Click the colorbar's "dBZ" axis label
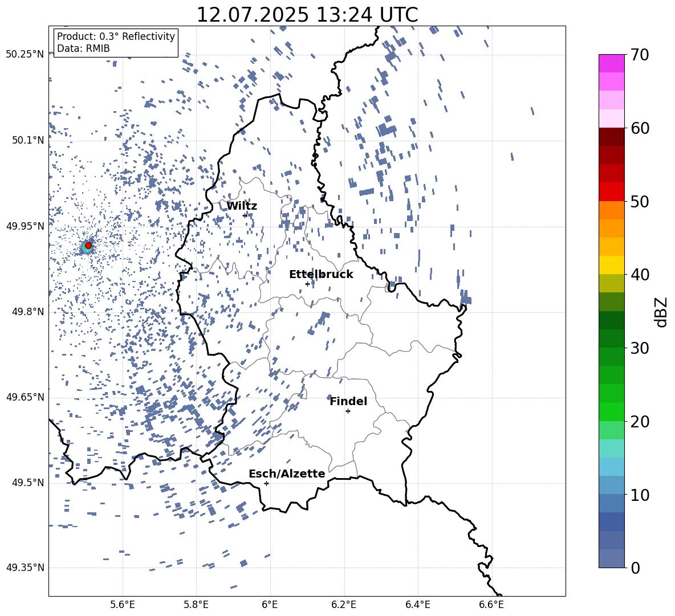The image size is (675, 616). click(x=662, y=312)
